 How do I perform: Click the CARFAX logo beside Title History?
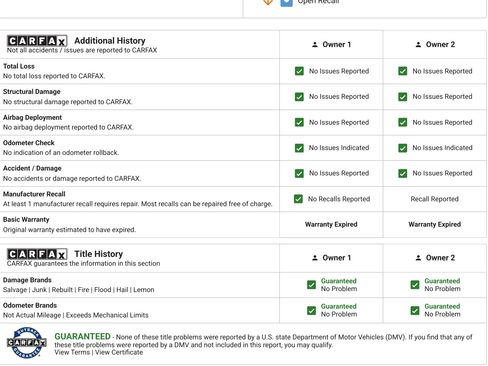pos(37,254)
